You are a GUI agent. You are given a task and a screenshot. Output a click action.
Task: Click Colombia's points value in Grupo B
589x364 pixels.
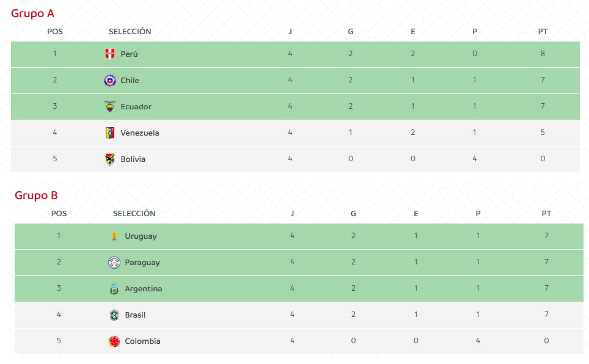click(546, 341)
